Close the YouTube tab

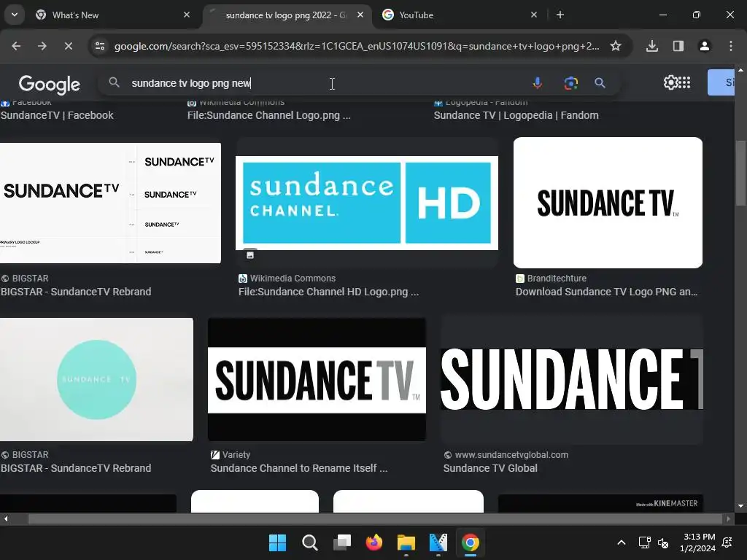point(534,15)
